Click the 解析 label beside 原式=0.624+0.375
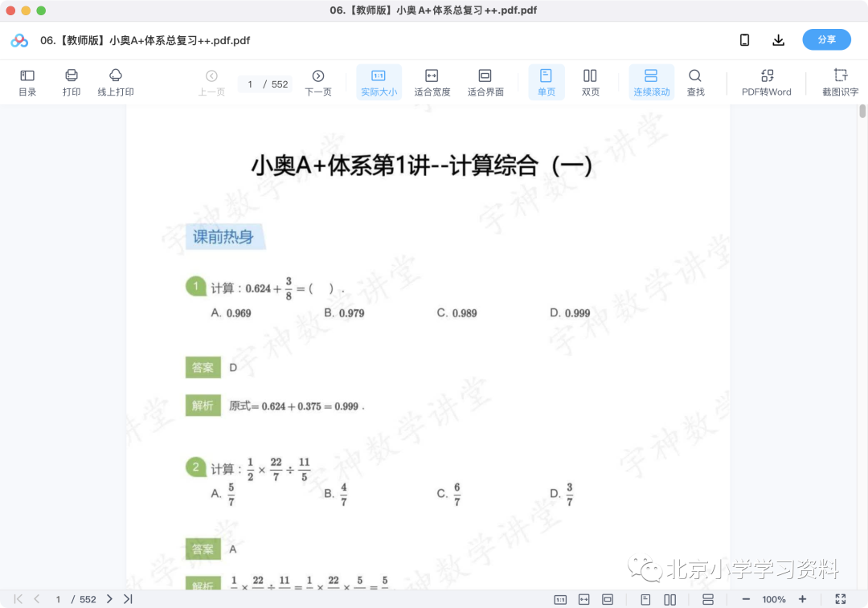 [x=203, y=406]
